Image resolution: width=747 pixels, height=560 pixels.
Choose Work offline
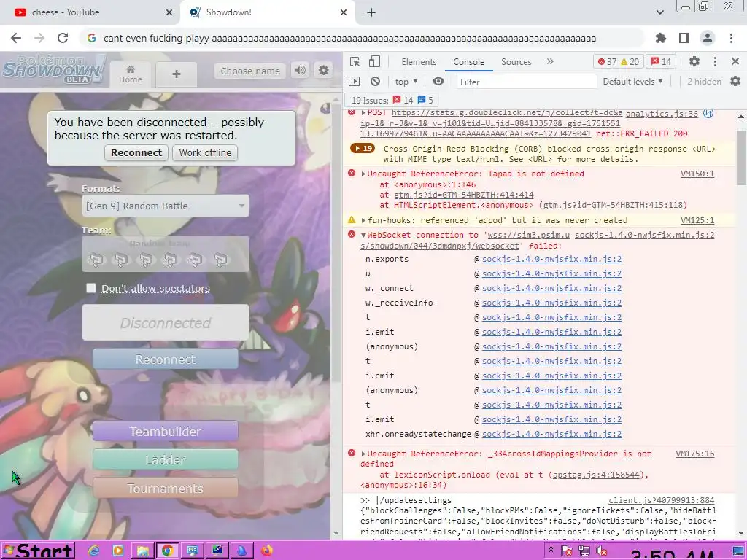(x=205, y=153)
